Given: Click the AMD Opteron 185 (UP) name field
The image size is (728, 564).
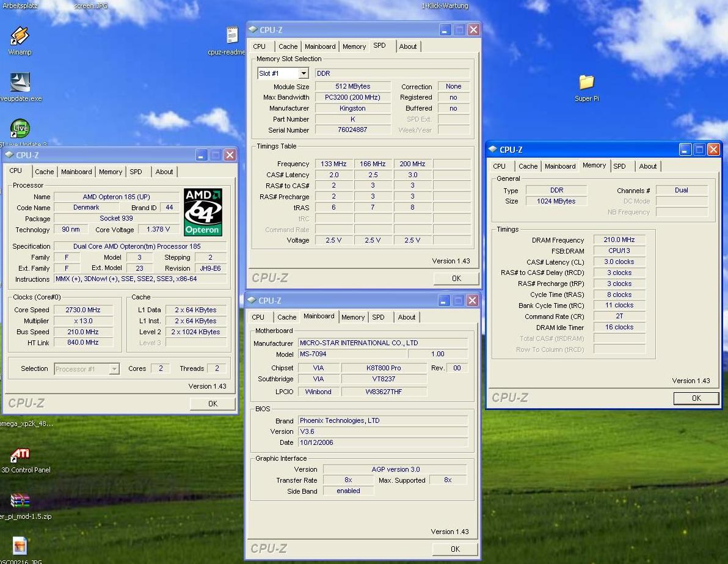Looking at the screenshot, I should click(117, 197).
